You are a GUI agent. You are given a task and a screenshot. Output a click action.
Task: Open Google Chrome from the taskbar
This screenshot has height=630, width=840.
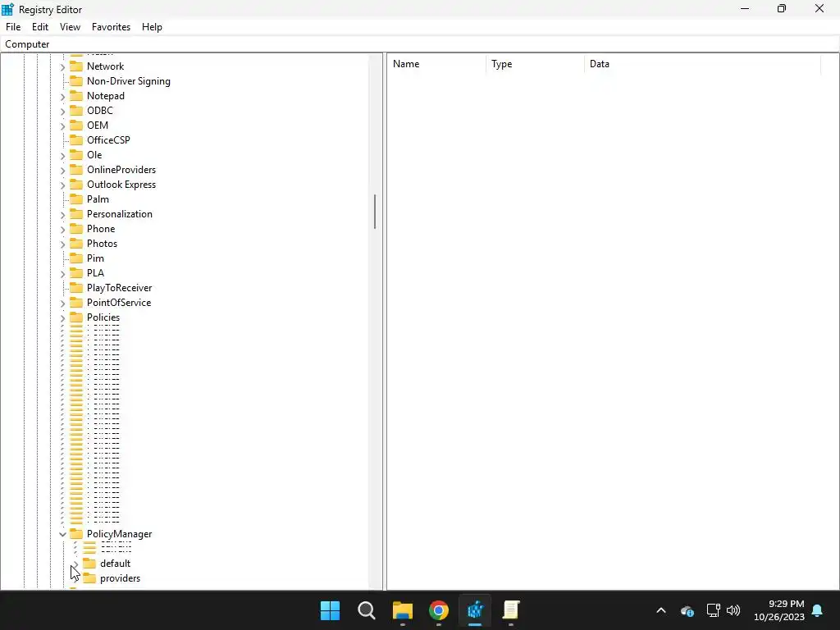pos(439,610)
